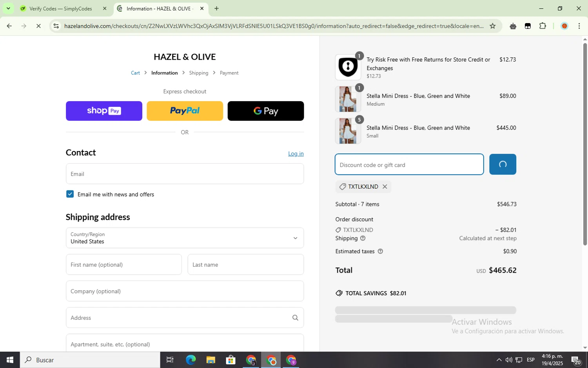Close the Verify Codes — SimplyCodes tab
The image size is (588, 368).
click(105, 8)
